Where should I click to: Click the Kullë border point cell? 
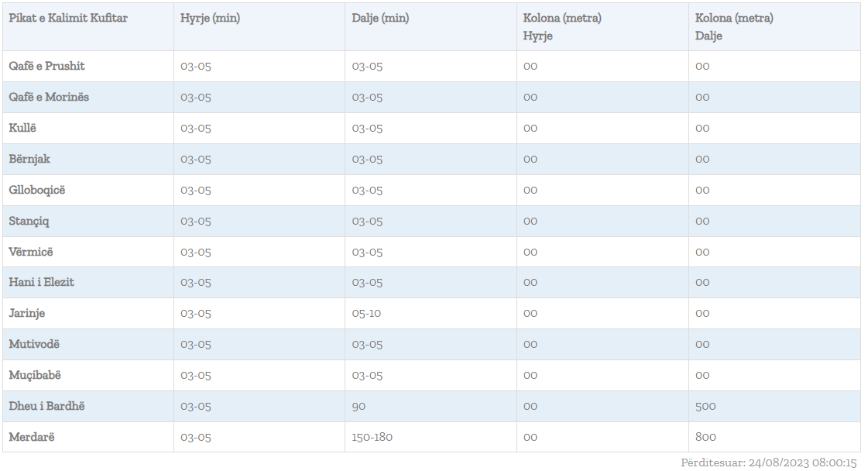tap(22, 129)
